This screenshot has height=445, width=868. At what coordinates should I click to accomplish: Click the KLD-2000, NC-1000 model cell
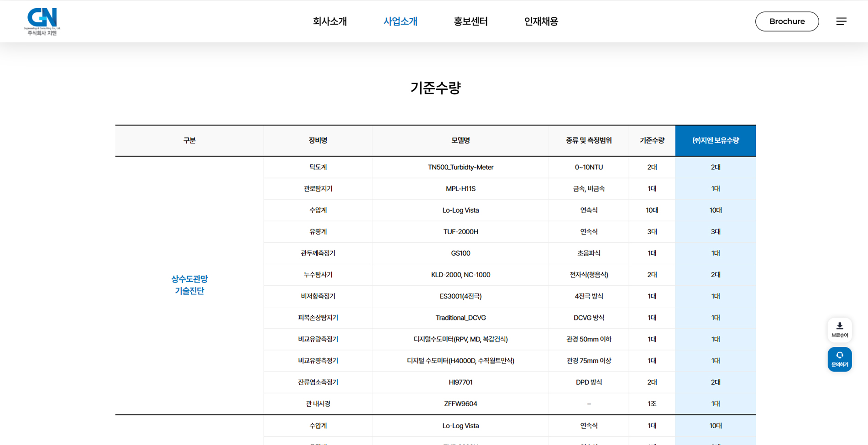460,275
